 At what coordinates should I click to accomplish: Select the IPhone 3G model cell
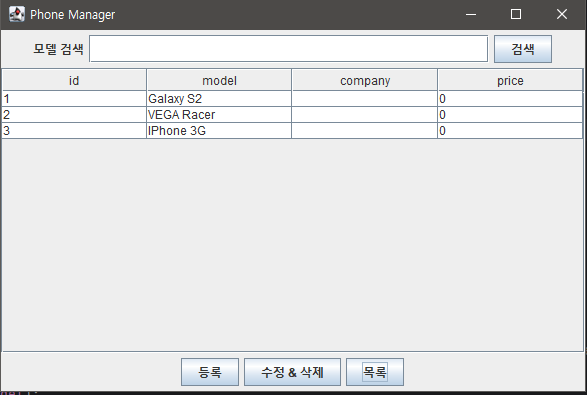(219, 131)
